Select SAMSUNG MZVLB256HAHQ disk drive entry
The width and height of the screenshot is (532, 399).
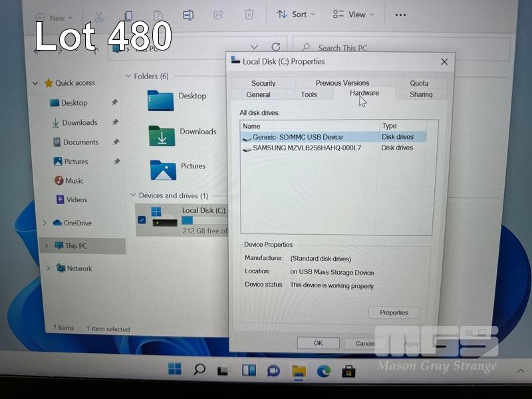(307, 148)
